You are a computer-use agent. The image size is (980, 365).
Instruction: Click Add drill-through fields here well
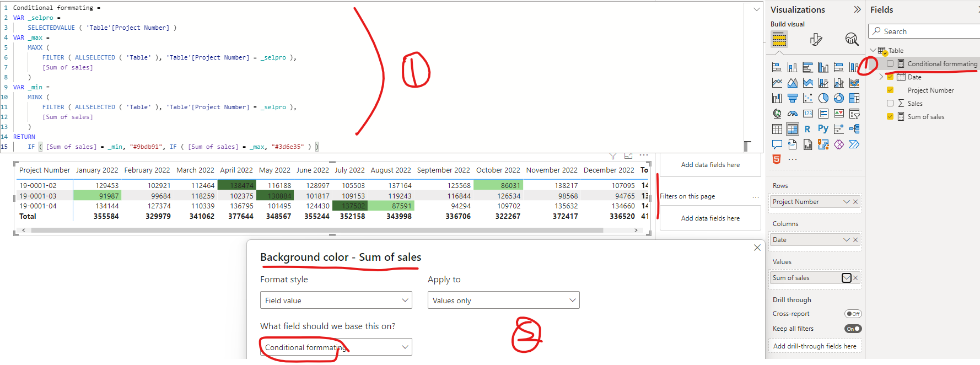coord(815,346)
